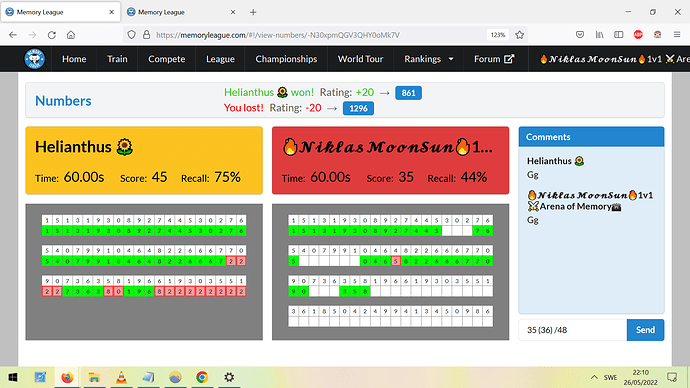The height and width of the screenshot is (388, 690).
Task: Click the Memory League logo icon
Action: (x=35, y=59)
